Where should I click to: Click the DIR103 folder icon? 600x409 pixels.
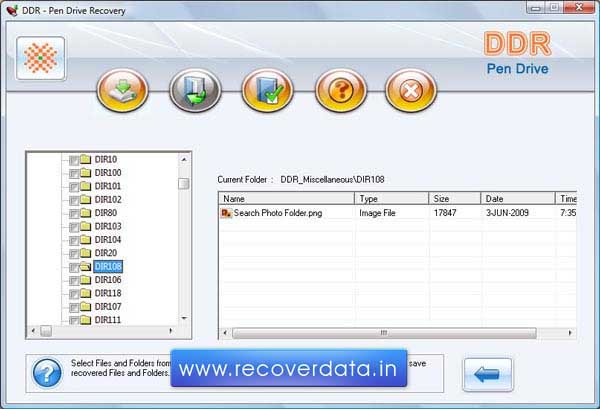(86, 226)
